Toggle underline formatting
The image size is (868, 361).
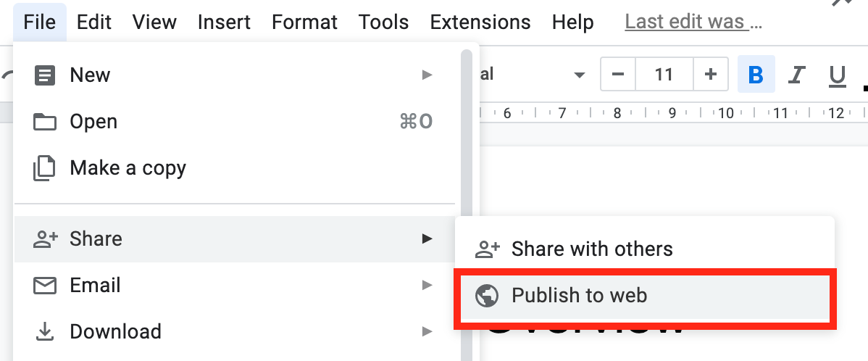[x=838, y=75]
